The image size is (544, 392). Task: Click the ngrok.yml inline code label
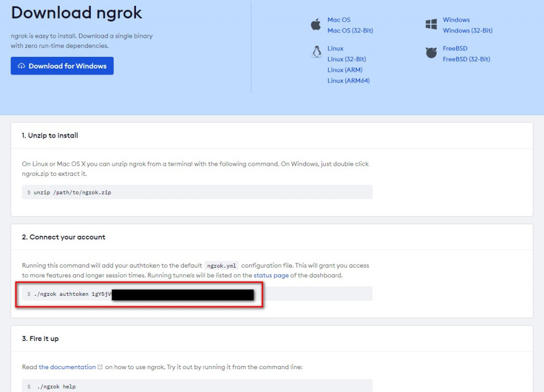222,266
